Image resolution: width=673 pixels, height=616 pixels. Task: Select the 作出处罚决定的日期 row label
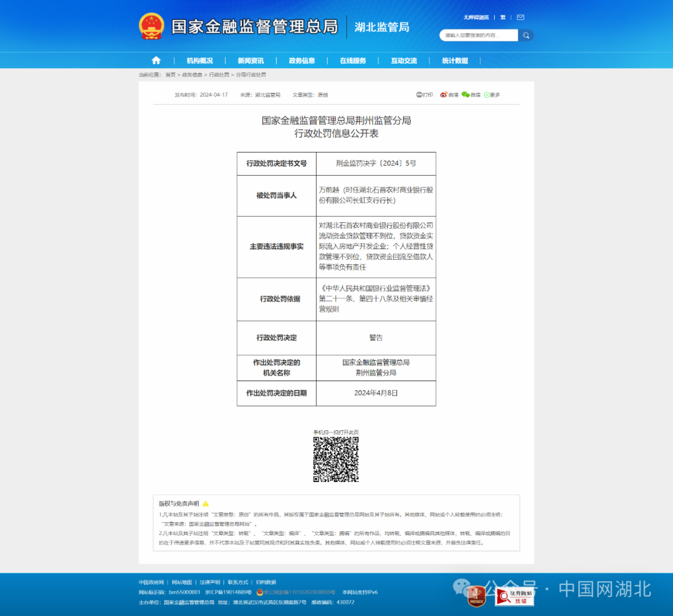(277, 393)
